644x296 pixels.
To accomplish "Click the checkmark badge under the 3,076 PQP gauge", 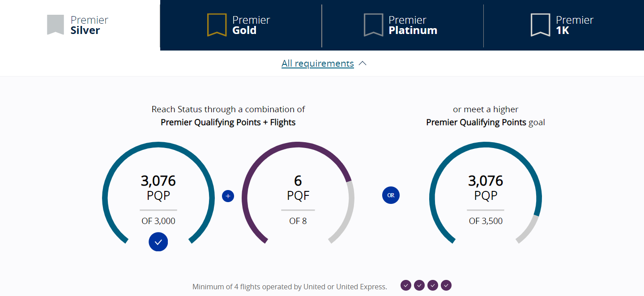I will coord(158,242).
